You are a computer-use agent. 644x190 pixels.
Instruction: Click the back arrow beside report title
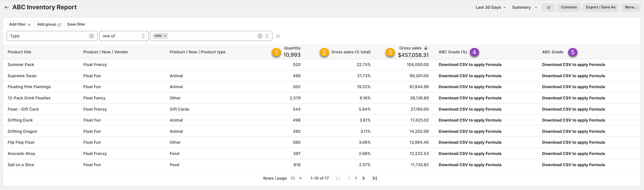[x=7, y=7]
